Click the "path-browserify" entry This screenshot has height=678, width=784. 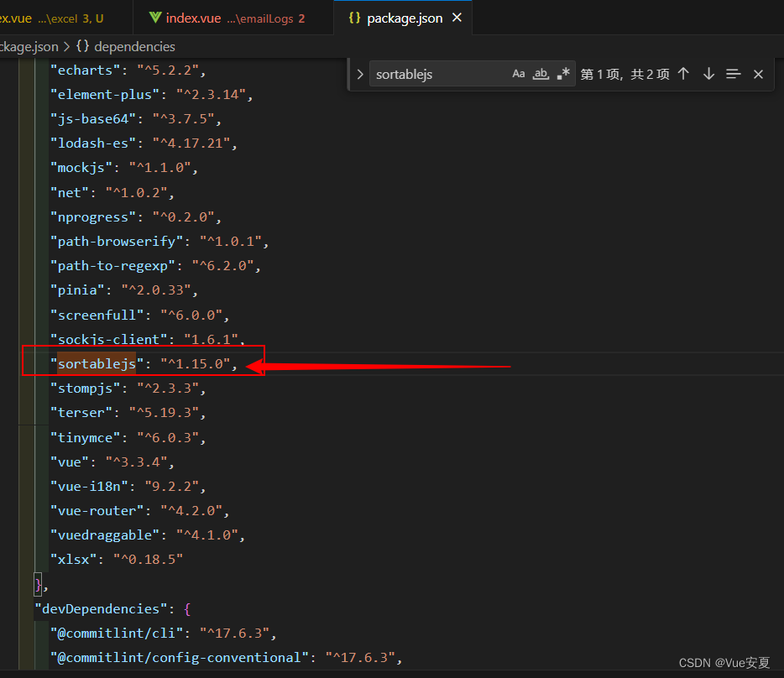point(159,242)
